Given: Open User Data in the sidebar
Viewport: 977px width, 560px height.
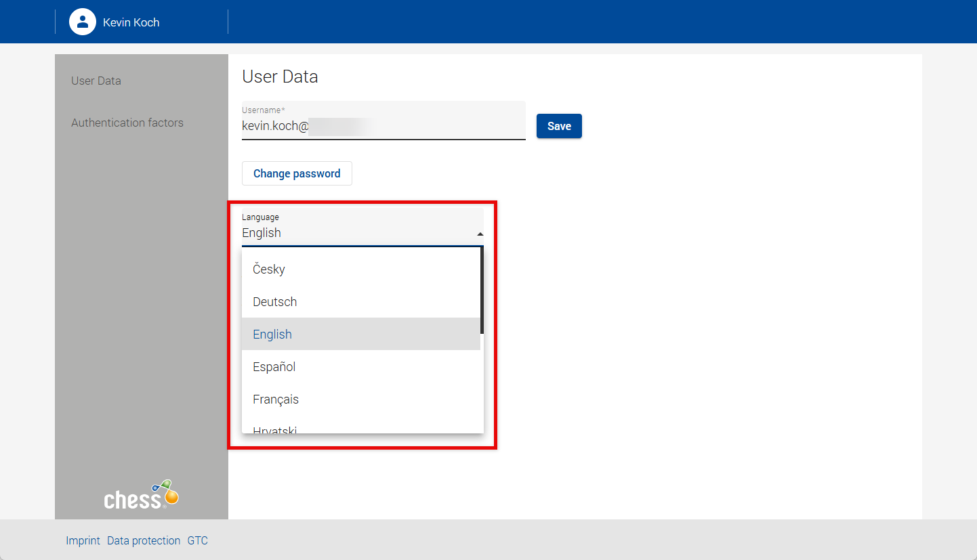Looking at the screenshot, I should tap(96, 81).
